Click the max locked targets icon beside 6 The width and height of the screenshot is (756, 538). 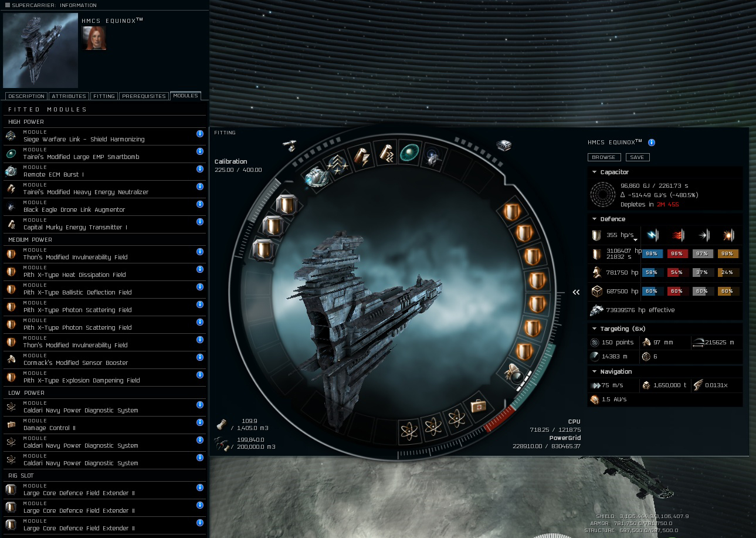point(646,356)
